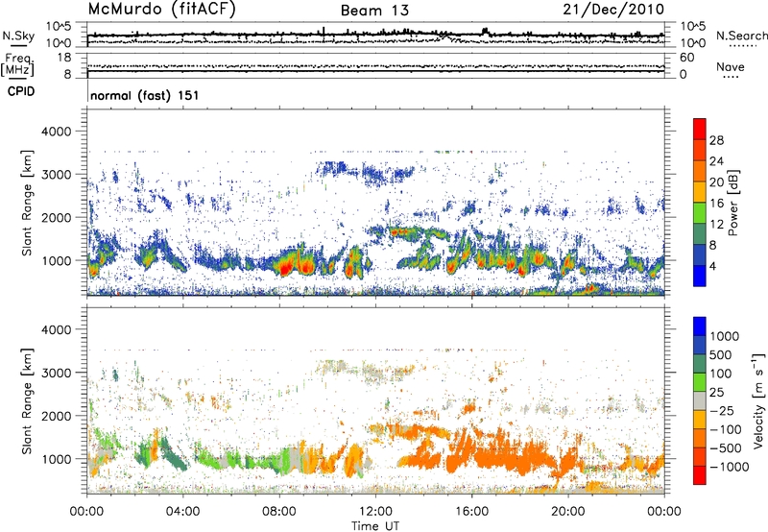
Task: Click the yellow-orange swatch between the 16 and 20 dB ticks
Action: (x=700, y=192)
